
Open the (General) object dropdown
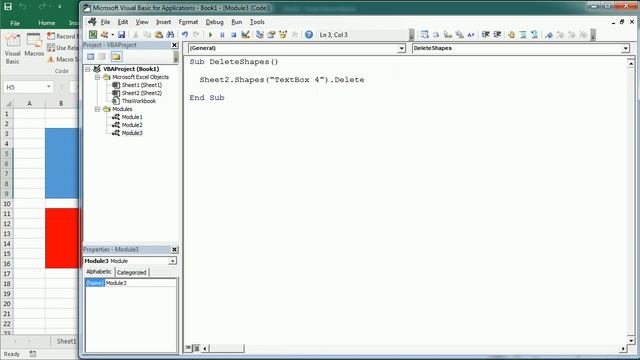click(401, 49)
